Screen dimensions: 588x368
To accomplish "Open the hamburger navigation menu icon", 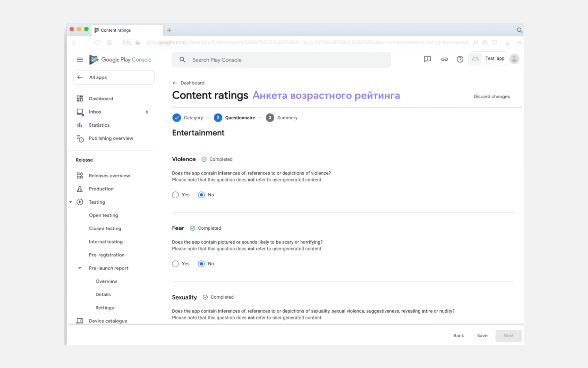I will click(x=80, y=59).
